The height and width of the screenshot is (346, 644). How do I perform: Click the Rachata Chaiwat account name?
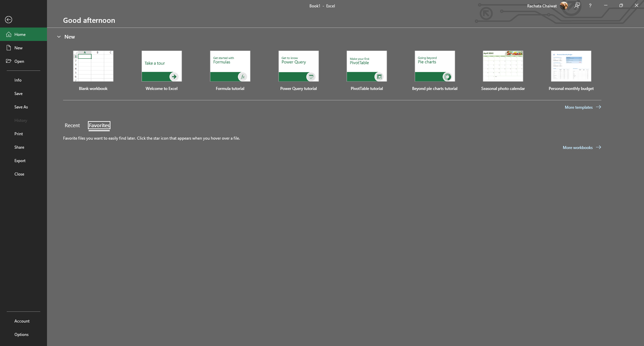pyautogui.click(x=542, y=6)
